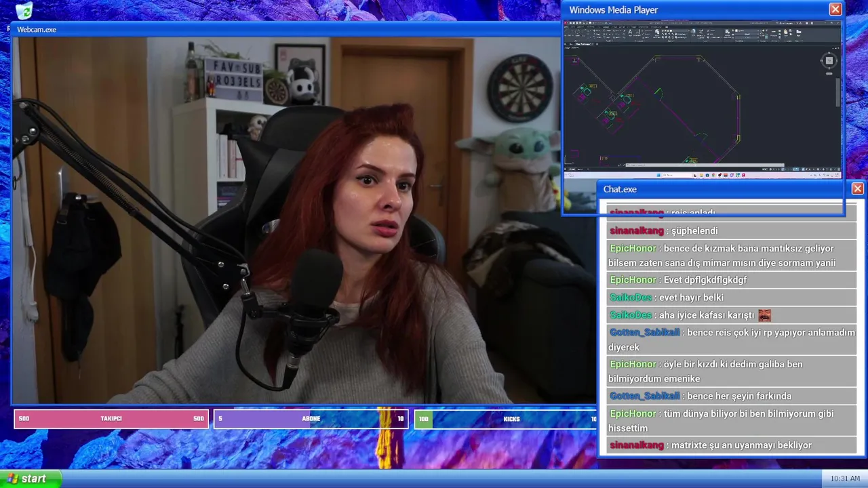Viewport: 868px width, 488px height.
Task: Open the Recycle Bin desktop icon
Action: [23, 10]
